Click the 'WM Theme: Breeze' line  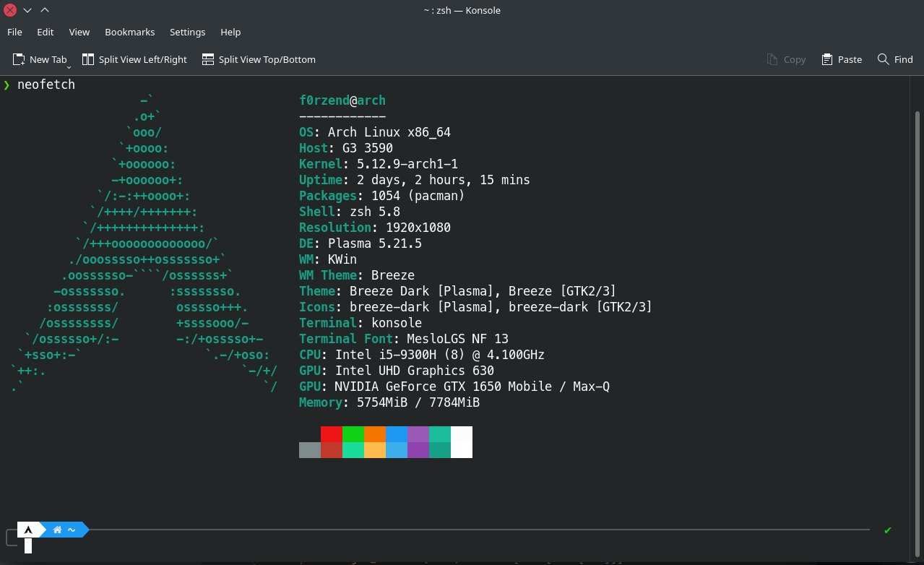[x=357, y=275]
